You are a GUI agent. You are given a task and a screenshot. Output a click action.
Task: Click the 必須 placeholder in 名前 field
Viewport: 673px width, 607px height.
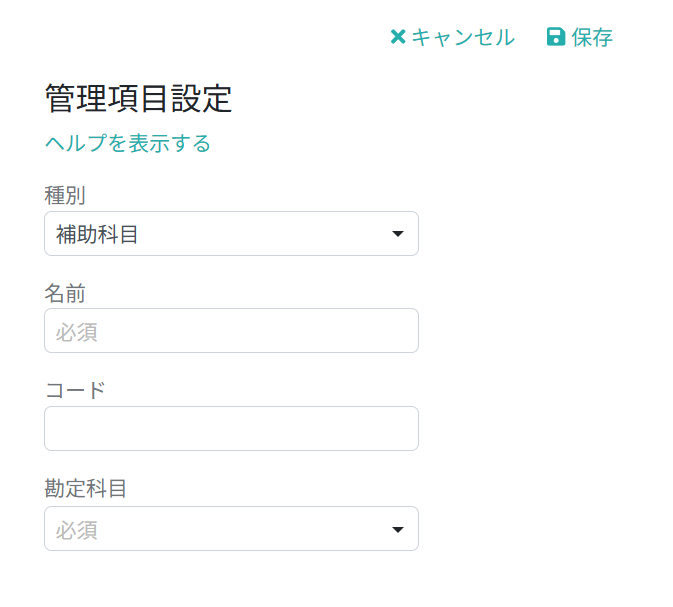pyautogui.click(x=77, y=331)
